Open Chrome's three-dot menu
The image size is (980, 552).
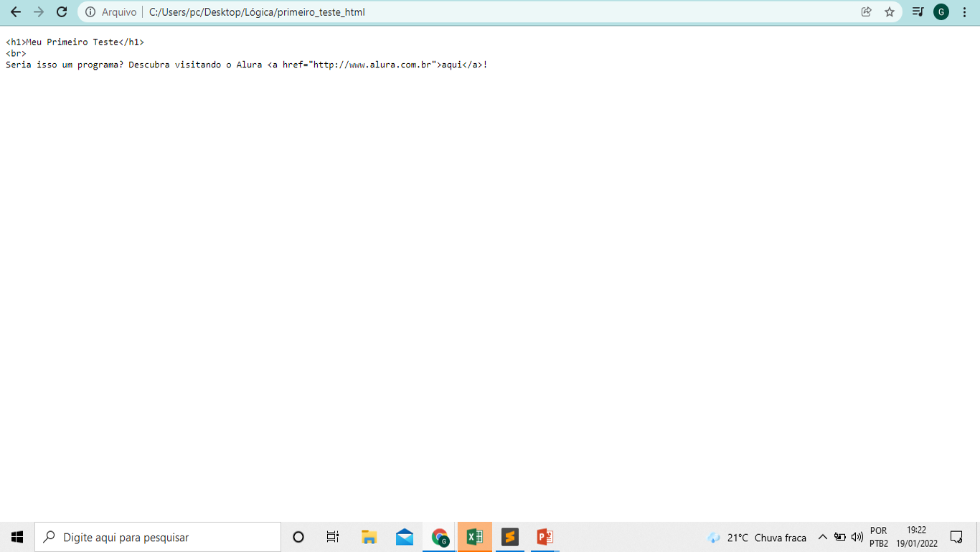pyautogui.click(x=964, y=12)
